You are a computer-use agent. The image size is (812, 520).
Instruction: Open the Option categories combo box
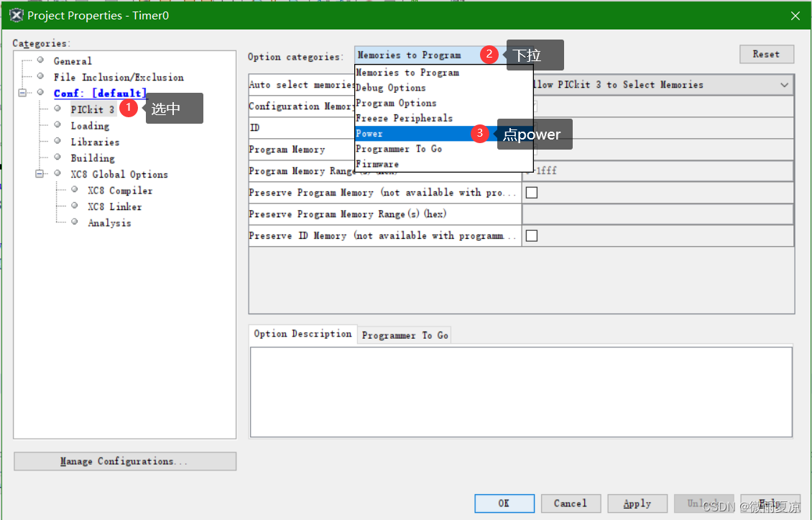(443, 55)
